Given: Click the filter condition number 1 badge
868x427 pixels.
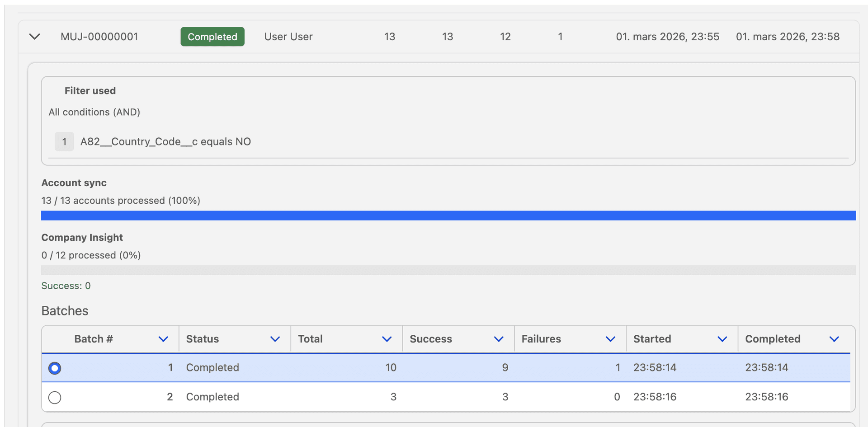Looking at the screenshot, I should 64,141.
